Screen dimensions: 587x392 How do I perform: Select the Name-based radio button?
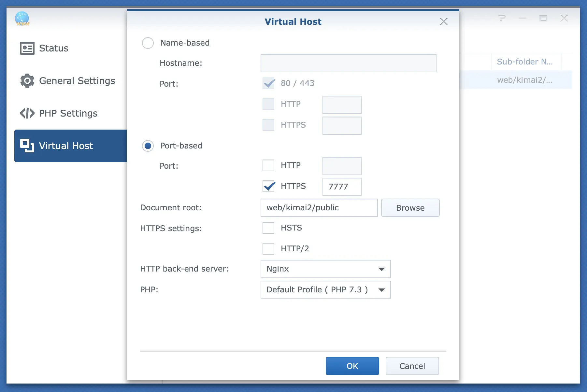pyautogui.click(x=148, y=43)
